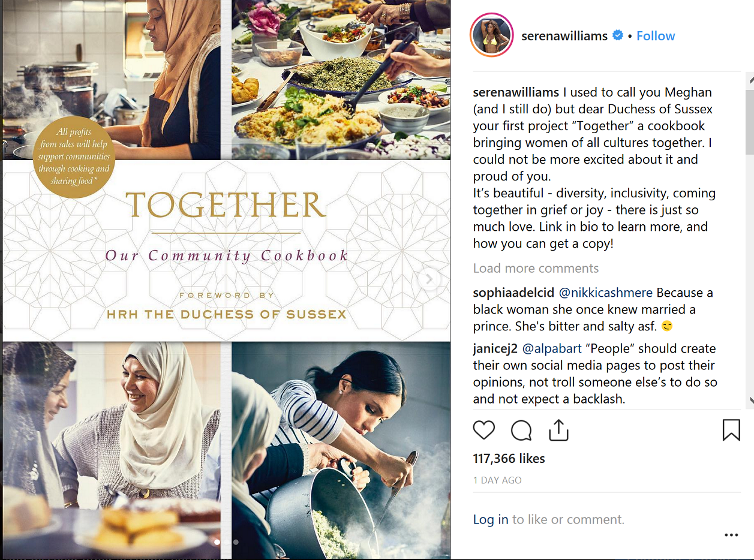Go to next carousel image arrow

coord(429,279)
